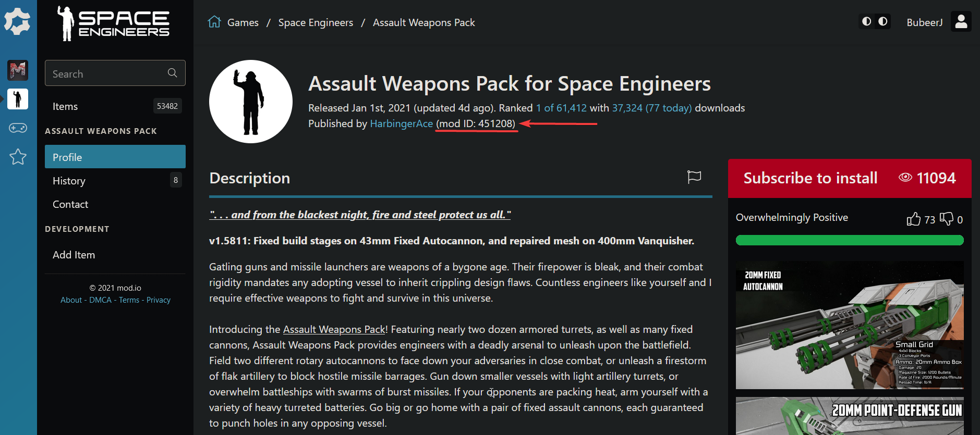
Task: Toggle the dark/light theme switch
Action: click(x=875, y=22)
